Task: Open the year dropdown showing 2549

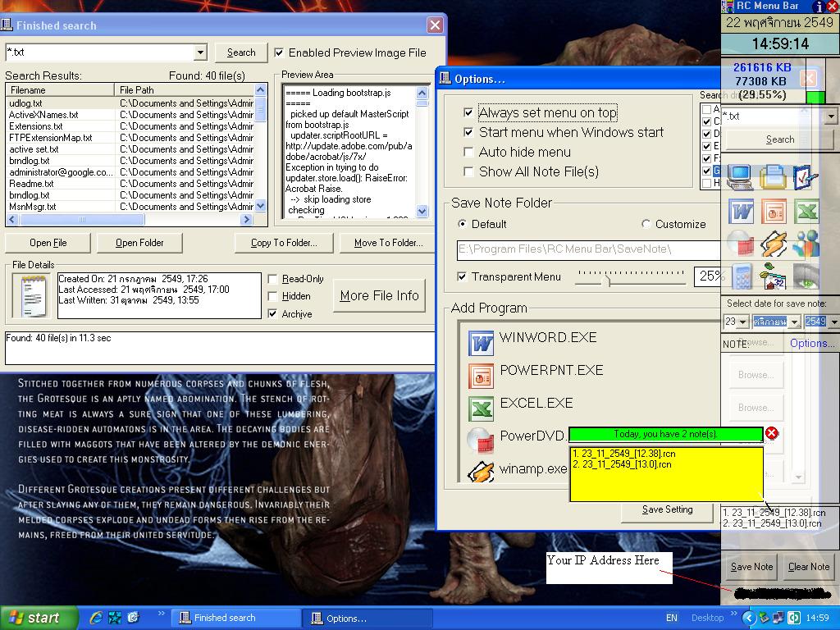Action: (x=833, y=322)
